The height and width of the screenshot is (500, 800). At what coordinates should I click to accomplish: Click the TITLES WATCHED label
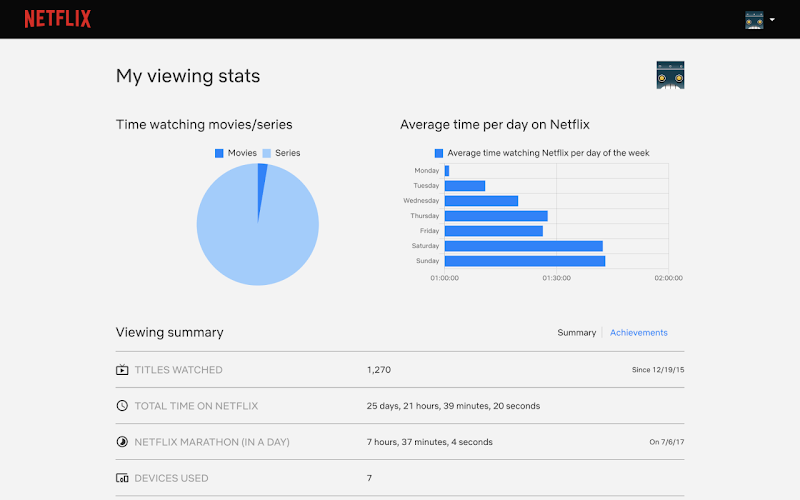[x=179, y=370]
